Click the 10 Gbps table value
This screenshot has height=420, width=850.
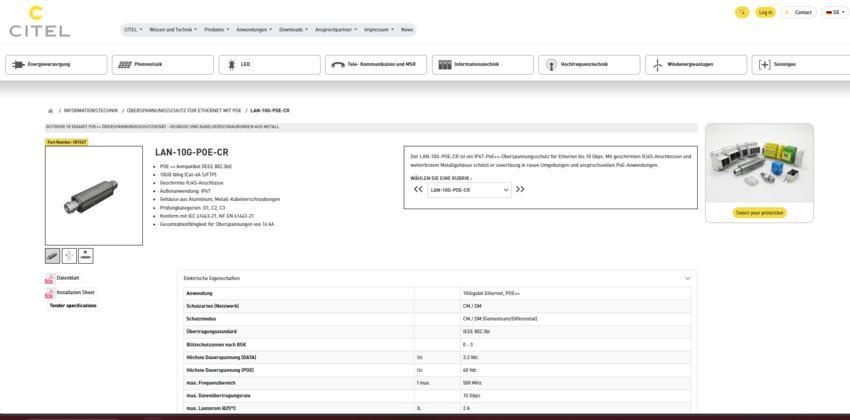click(x=472, y=396)
